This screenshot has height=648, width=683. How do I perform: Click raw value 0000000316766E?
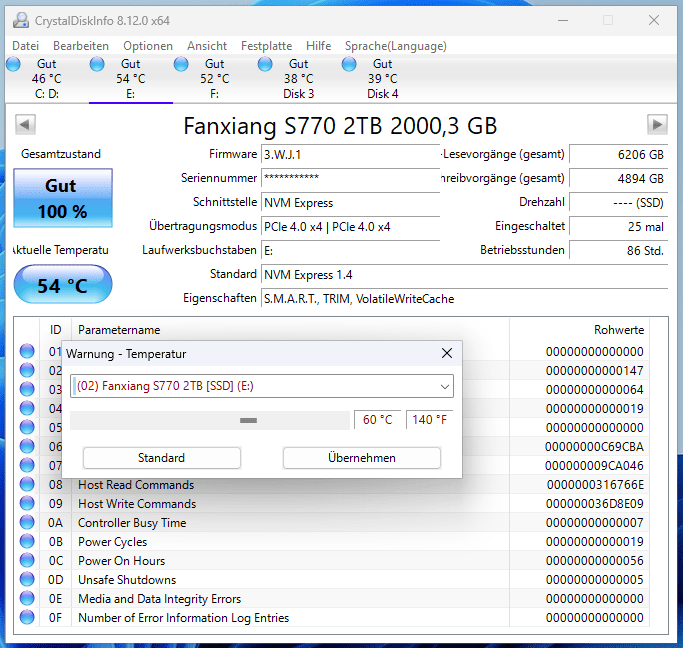point(595,484)
